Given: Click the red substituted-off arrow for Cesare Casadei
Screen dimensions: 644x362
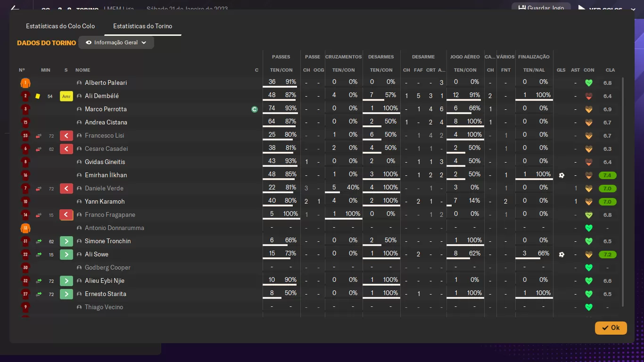Looking at the screenshot, I should [x=66, y=149].
